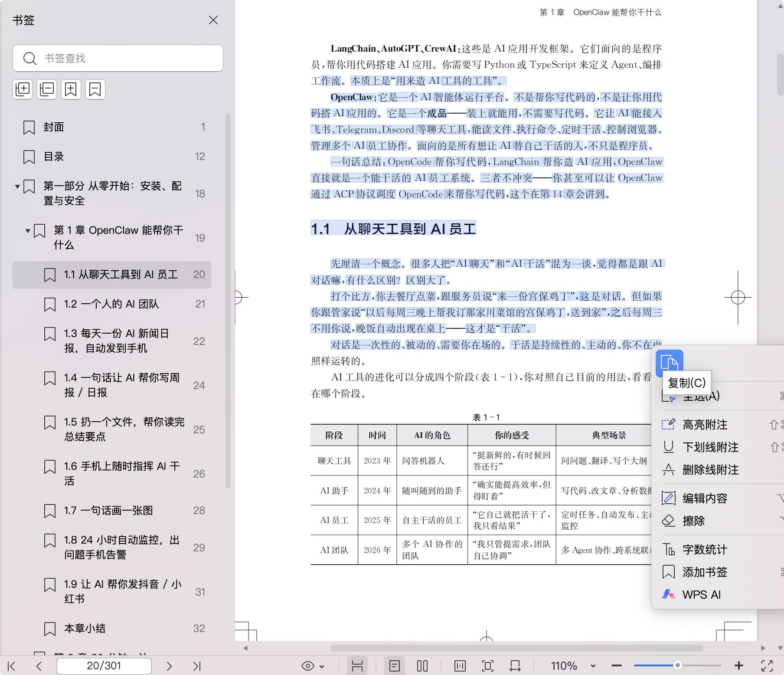Open eye mode dropdown arrow
Viewport: 784px width, 675px height.
tap(322, 666)
